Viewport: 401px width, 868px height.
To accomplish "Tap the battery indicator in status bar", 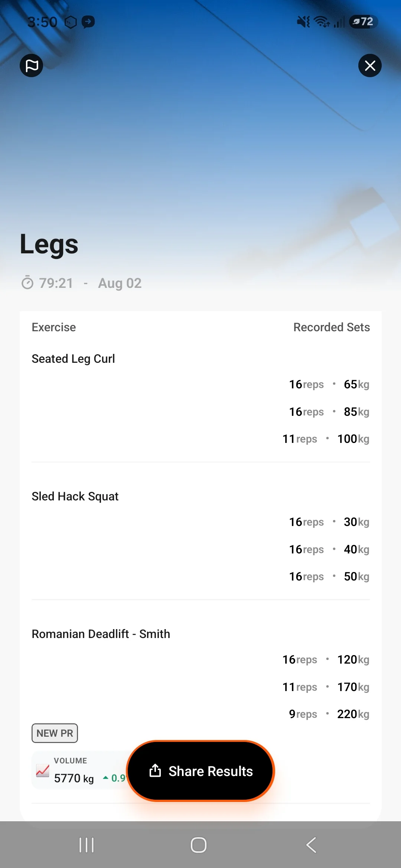I will click(x=363, y=22).
